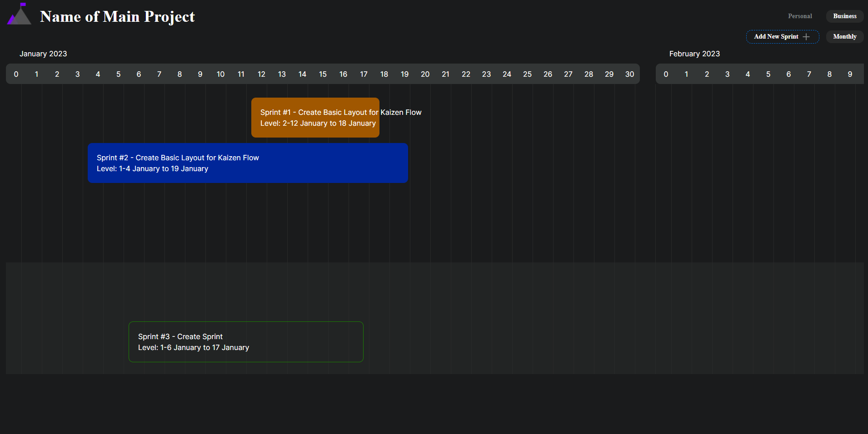Click day 20 on the January timeline
This screenshot has height=434, width=868.
425,74
